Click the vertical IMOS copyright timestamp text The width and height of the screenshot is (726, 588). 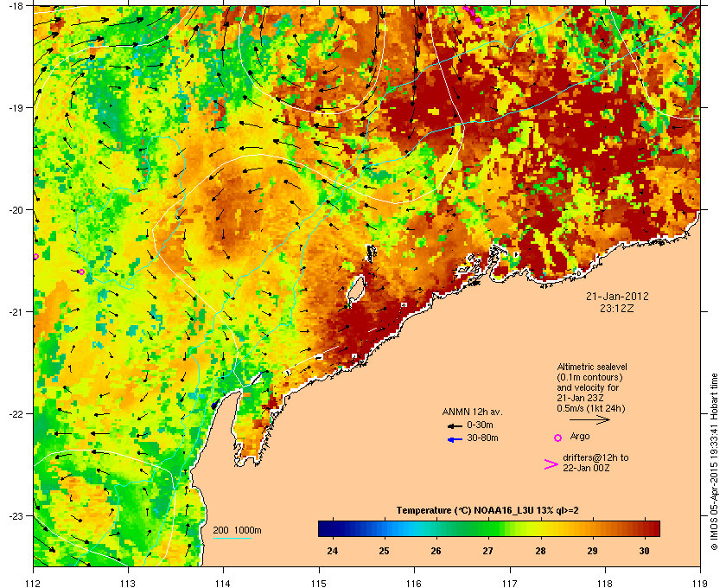point(714,463)
